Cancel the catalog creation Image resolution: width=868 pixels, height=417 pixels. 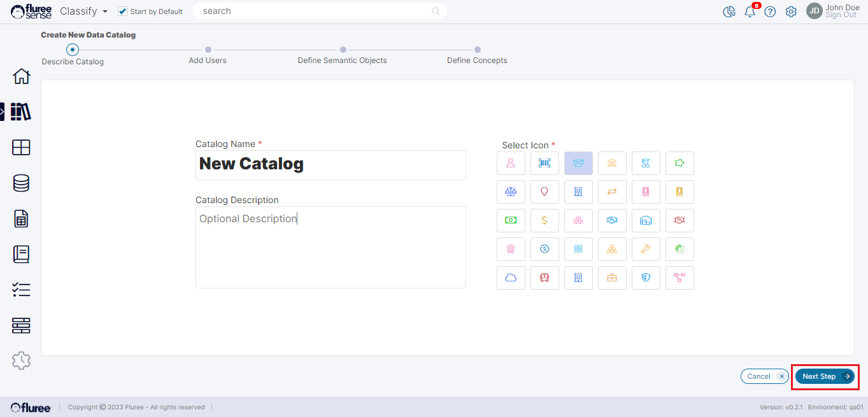coord(764,376)
